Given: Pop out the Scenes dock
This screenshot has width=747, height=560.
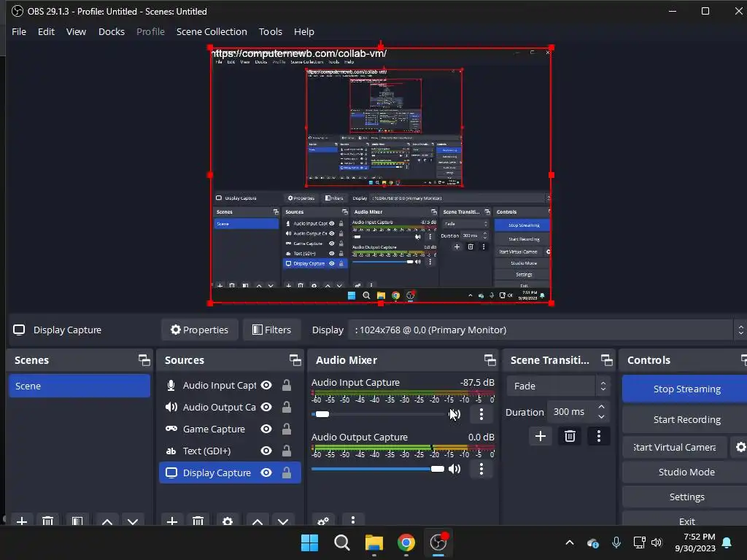Looking at the screenshot, I should [x=144, y=360].
